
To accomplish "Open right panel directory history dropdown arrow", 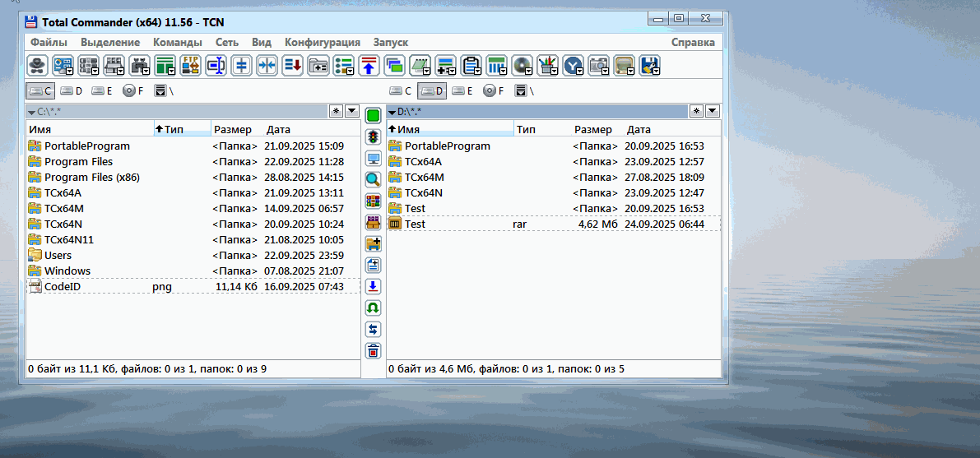I will (x=712, y=111).
